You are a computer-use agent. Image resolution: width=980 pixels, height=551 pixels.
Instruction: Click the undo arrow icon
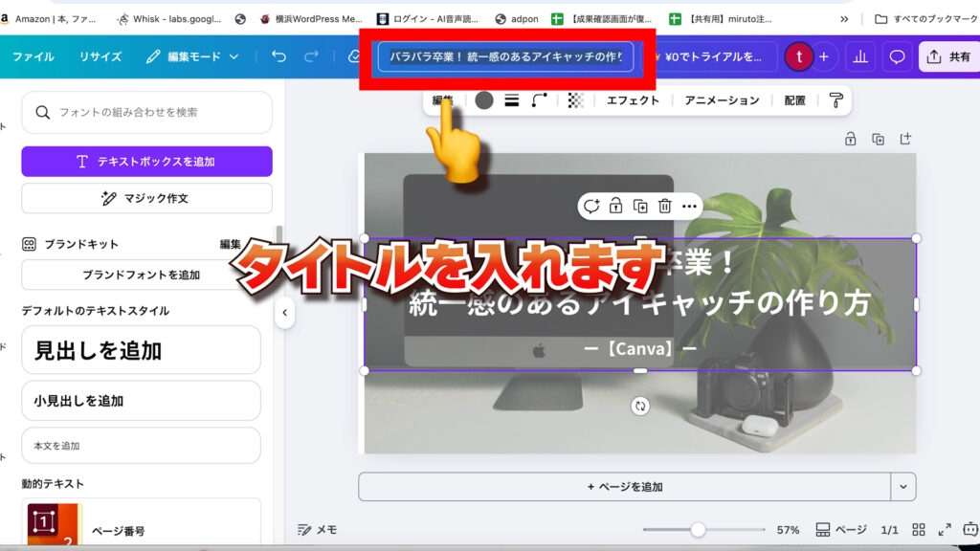[x=278, y=56]
